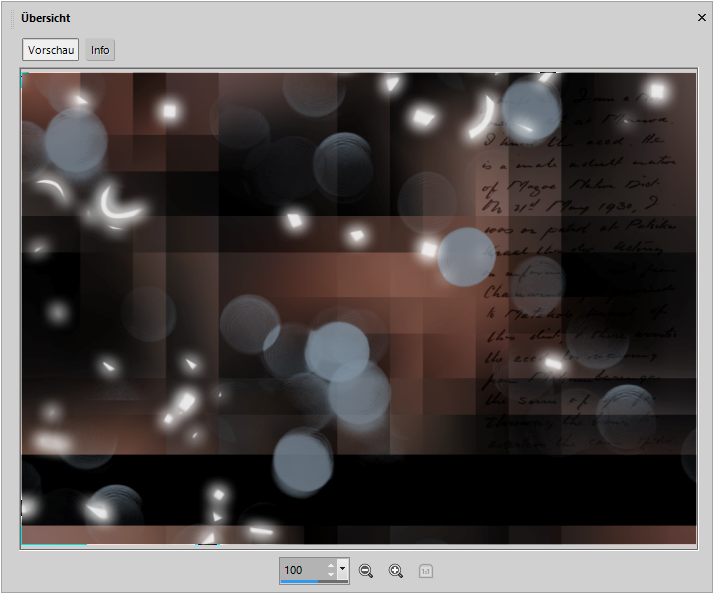Open the zoom percentage dropdown arrow
This screenshot has height=594, width=714.
click(342, 568)
